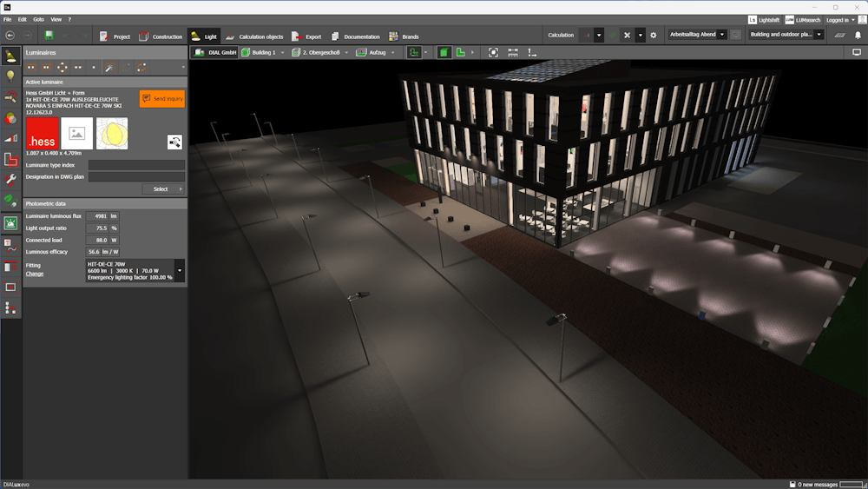
Task: Click the Change fitting link
Action: pos(35,274)
